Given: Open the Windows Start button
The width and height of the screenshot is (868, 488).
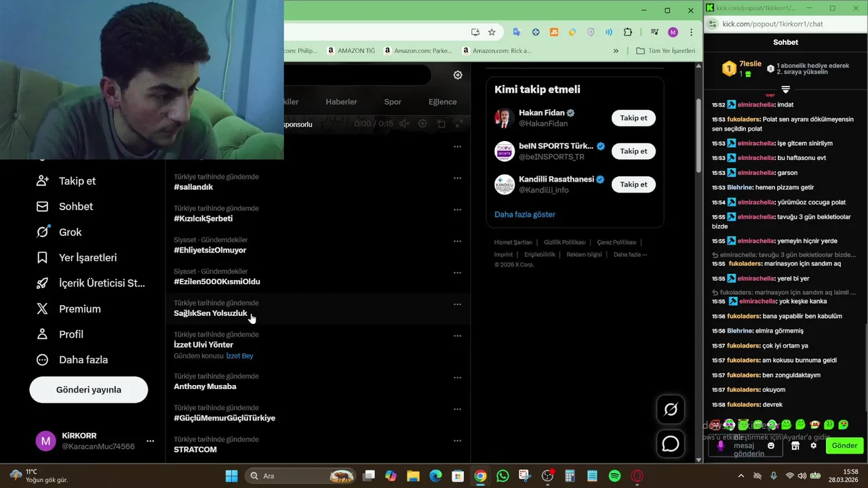Looking at the screenshot, I should (231, 476).
